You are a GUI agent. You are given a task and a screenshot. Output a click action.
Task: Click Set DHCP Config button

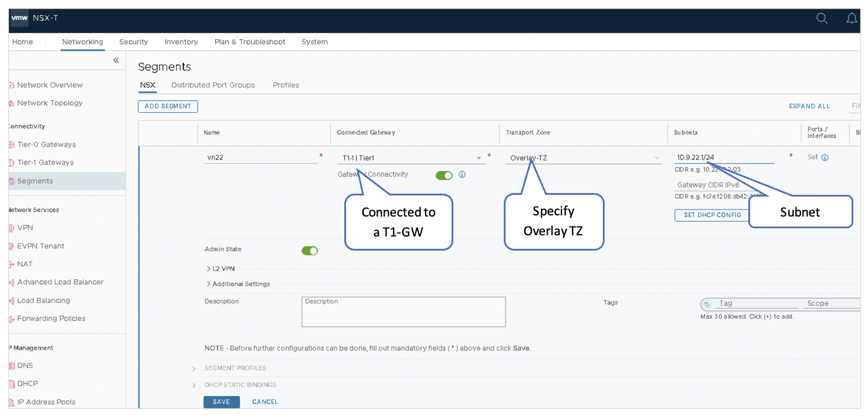712,215
